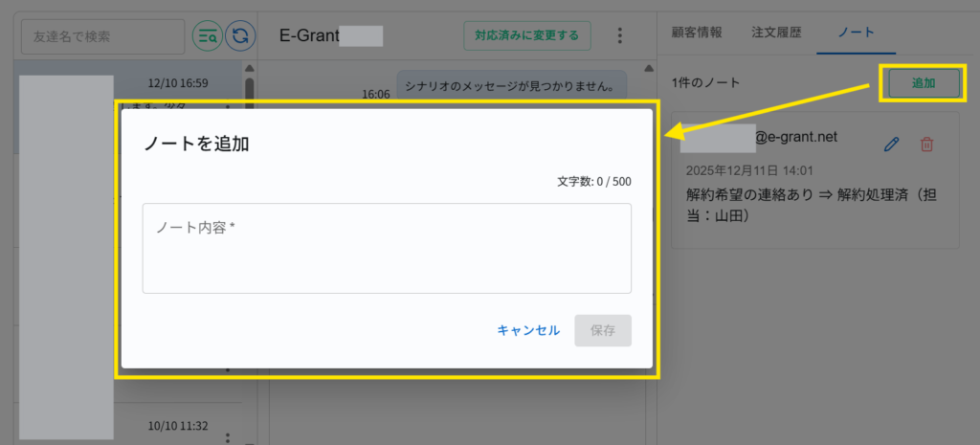This screenshot has width=980, height=445.
Task: Click the friend list scrollbar up arrow
Action: pyautogui.click(x=250, y=70)
